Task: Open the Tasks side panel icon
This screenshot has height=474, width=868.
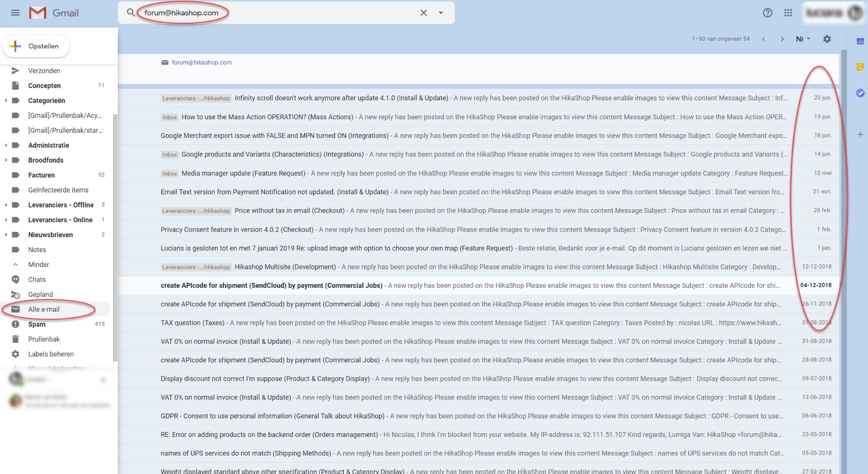Action: pyautogui.click(x=860, y=93)
